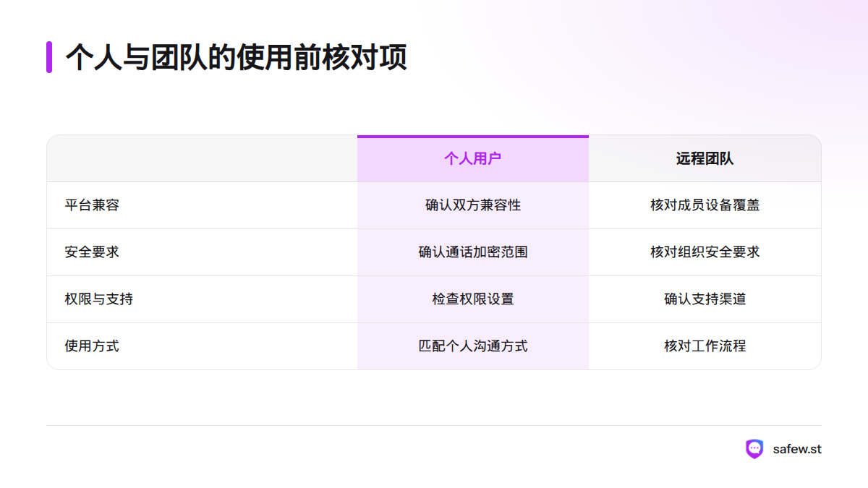Click the cell 确认通话加密范围
Viewport: 868px width, 488px height.
473,252
